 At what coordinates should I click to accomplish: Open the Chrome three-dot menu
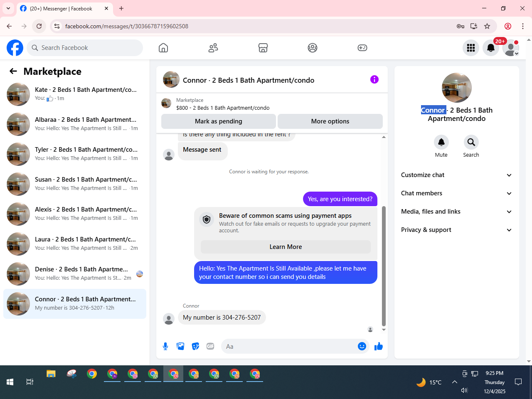coord(523,26)
